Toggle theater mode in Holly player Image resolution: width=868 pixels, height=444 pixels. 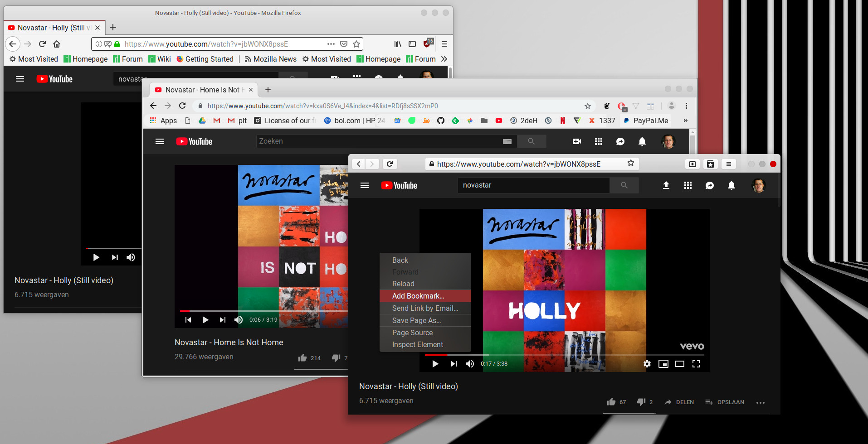[680, 364]
